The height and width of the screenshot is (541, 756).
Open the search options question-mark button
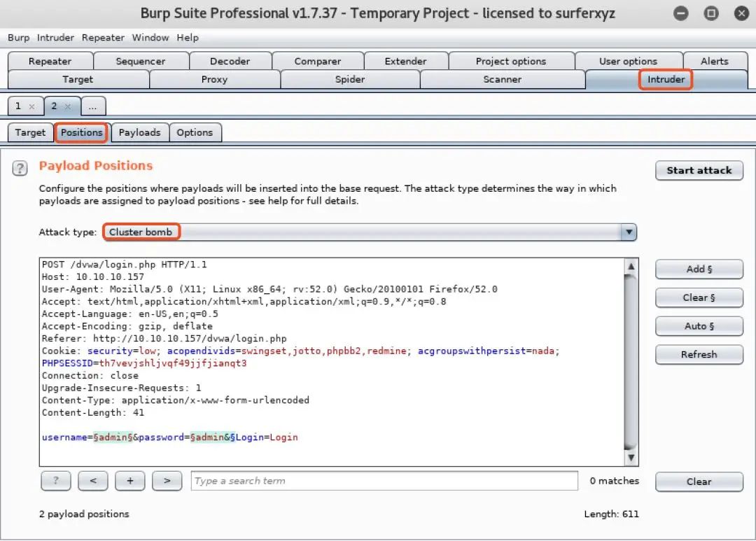(56, 481)
